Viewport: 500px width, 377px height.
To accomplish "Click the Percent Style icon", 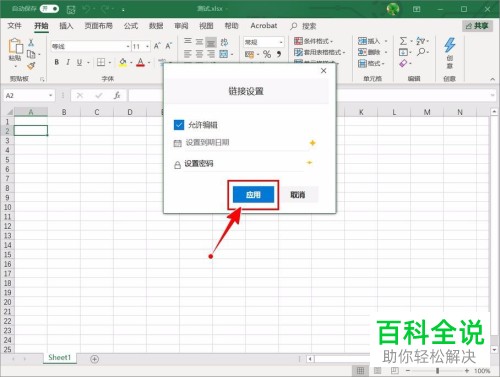I will coord(267,54).
